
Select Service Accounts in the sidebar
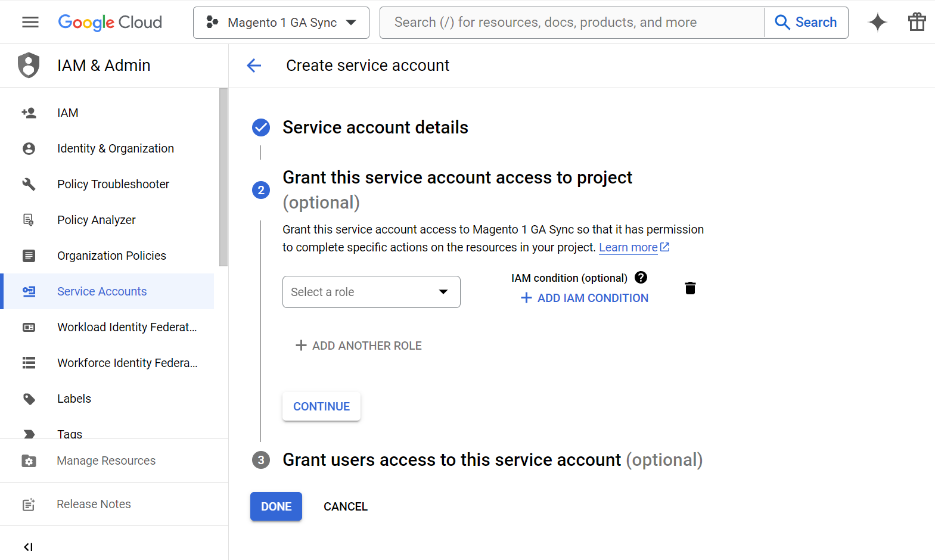click(102, 291)
